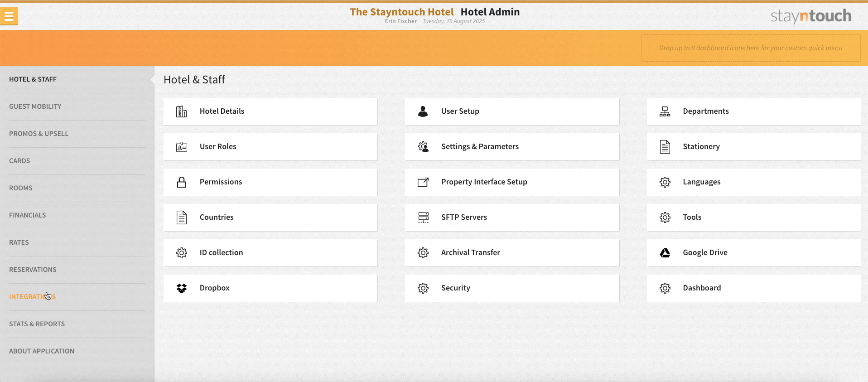This screenshot has height=382, width=868.
Task: Click the stayntouch logo
Action: coord(811,16)
